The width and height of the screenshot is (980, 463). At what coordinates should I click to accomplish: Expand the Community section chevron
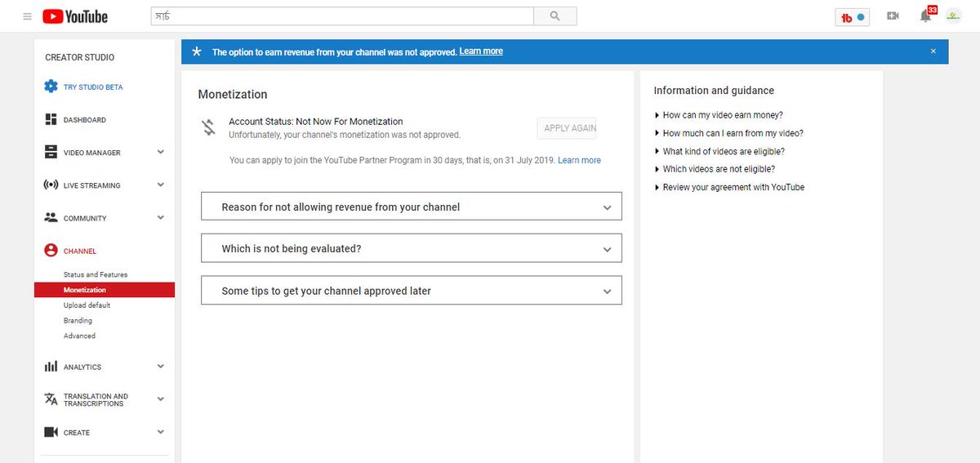point(160,217)
